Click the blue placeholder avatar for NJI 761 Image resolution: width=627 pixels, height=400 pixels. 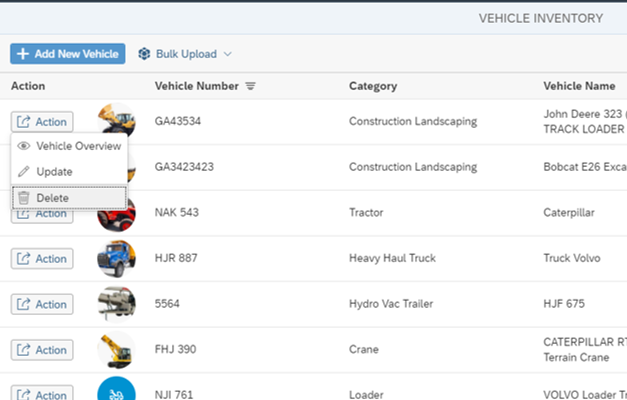click(117, 388)
